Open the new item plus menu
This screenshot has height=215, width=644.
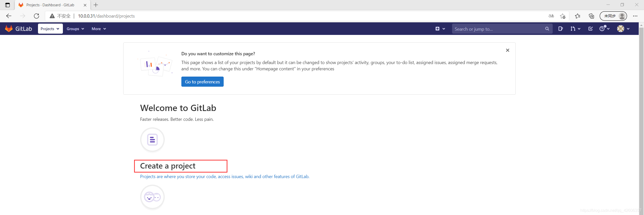click(x=440, y=29)
